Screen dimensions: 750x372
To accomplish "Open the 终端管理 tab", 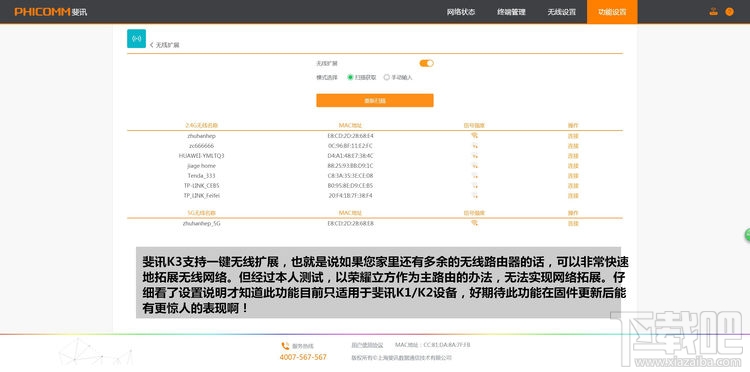I will 511,12.
